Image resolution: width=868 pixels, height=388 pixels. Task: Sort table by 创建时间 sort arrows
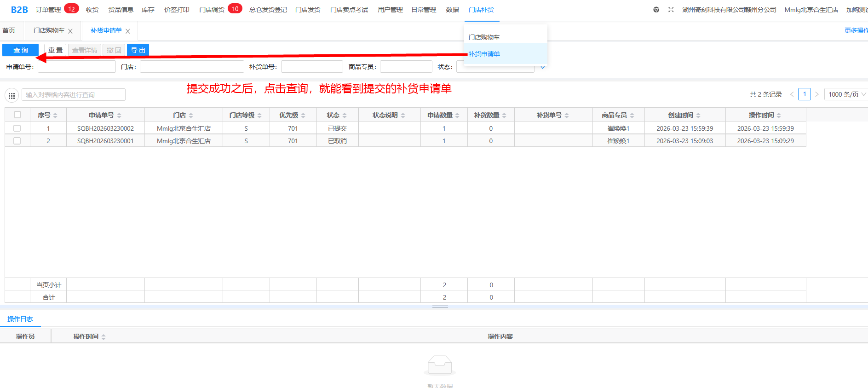pos(698,116)
